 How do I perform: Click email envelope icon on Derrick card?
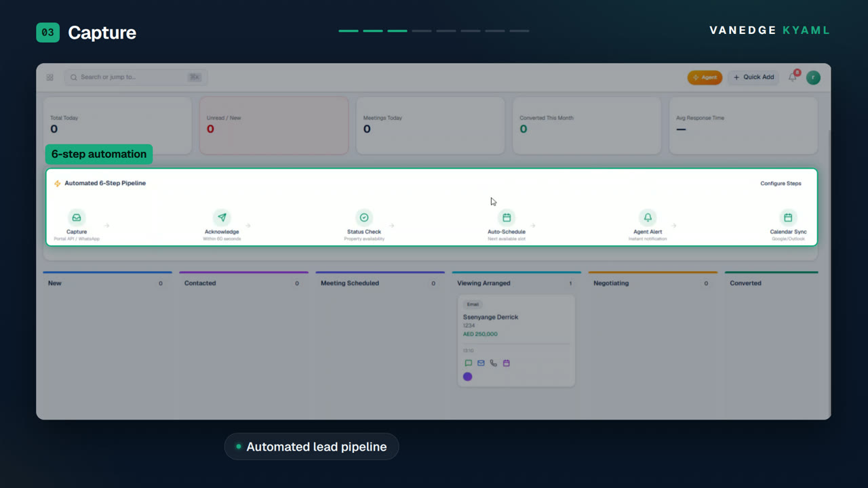481,363
